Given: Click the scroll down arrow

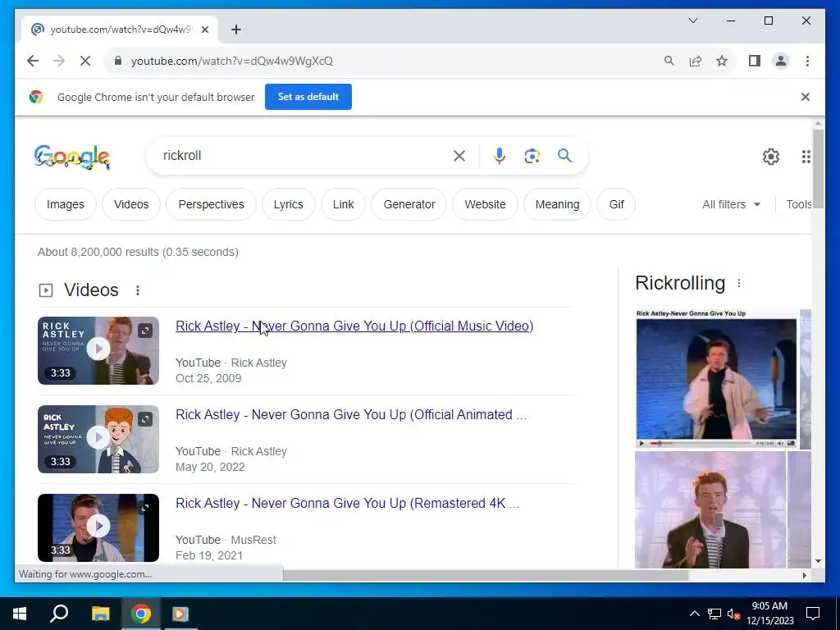Looking at the screenshot, I should (x=818, y=561).
